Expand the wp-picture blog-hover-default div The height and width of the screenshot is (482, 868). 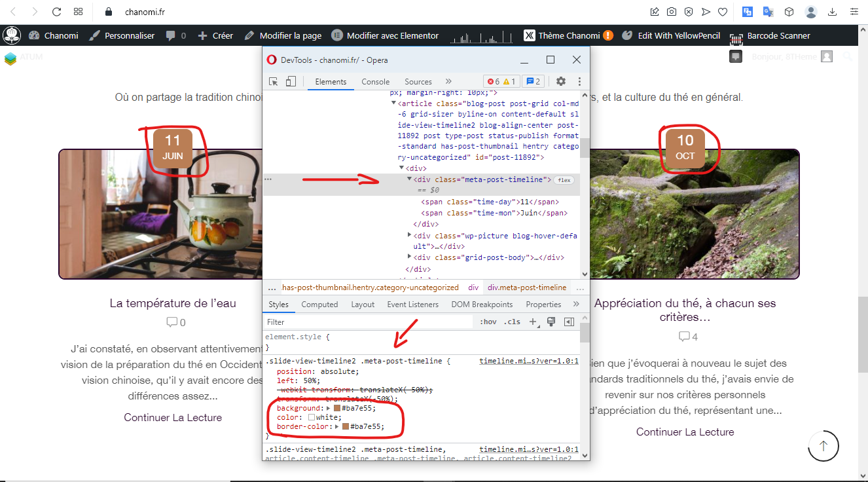[x=410, y=234]
